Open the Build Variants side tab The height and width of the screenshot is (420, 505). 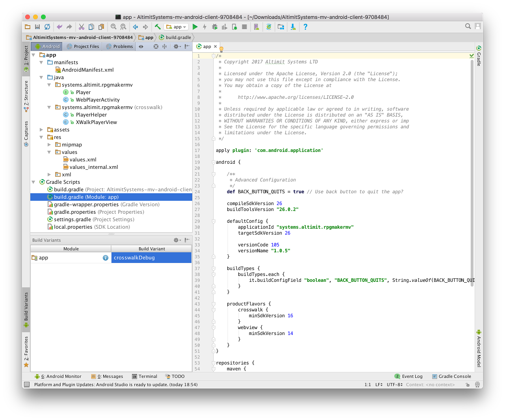coord(26,310)
